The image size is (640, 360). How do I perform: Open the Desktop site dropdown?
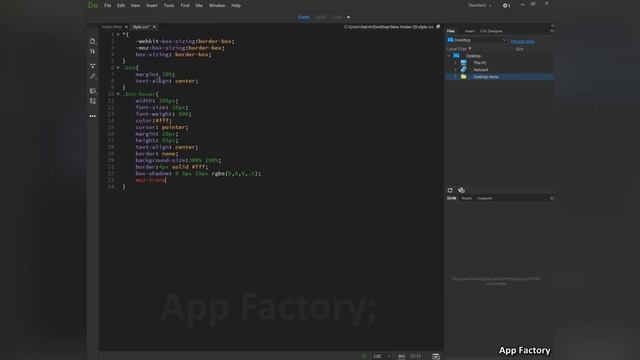(477, 40)
